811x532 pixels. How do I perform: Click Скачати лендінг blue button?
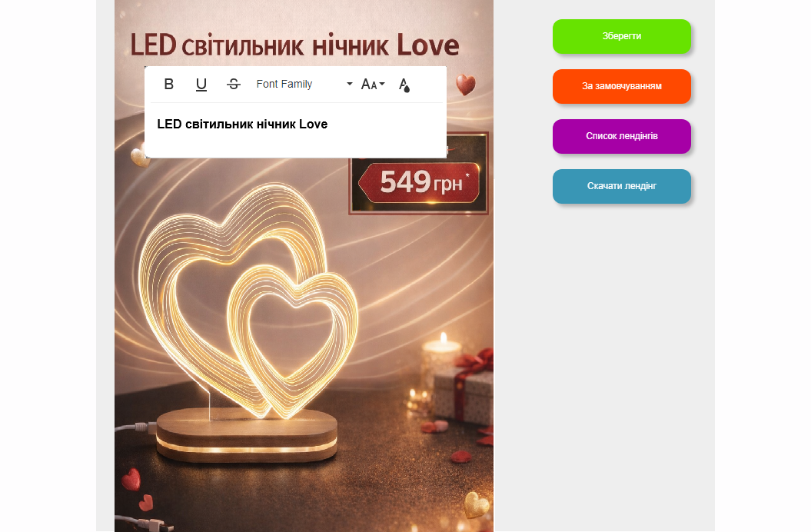[622, 186]
